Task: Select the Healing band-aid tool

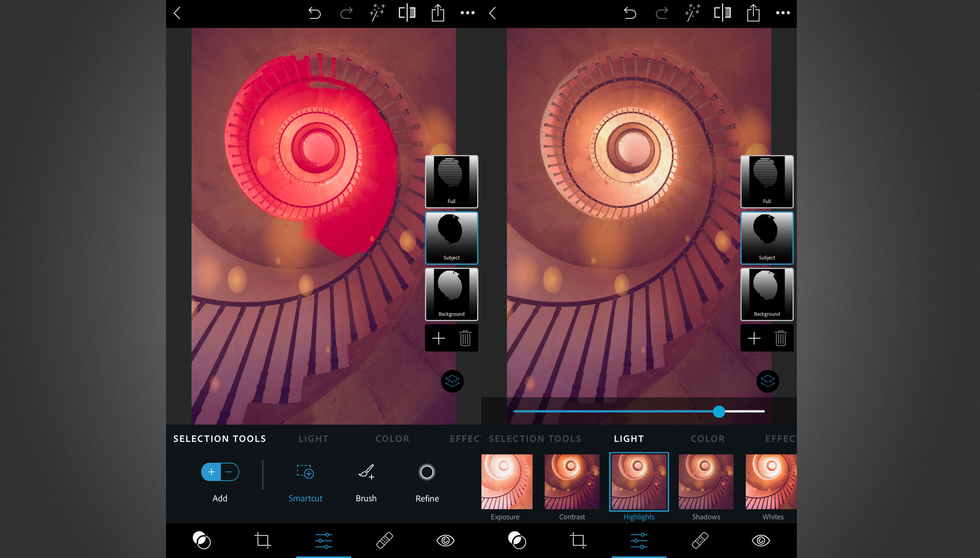Action: (386, 540)
